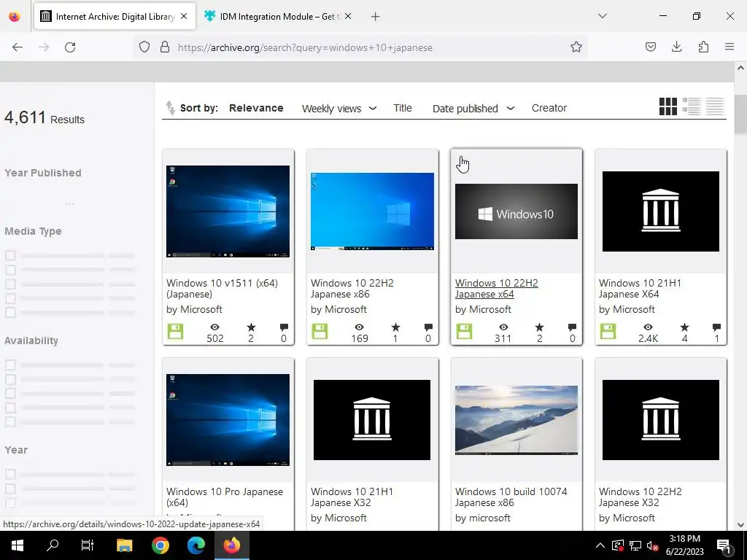Open Windows 10 build 10074 Japanese x86 link
The width and height of the screenshot is (747, 560).
[x=511, y=497]
